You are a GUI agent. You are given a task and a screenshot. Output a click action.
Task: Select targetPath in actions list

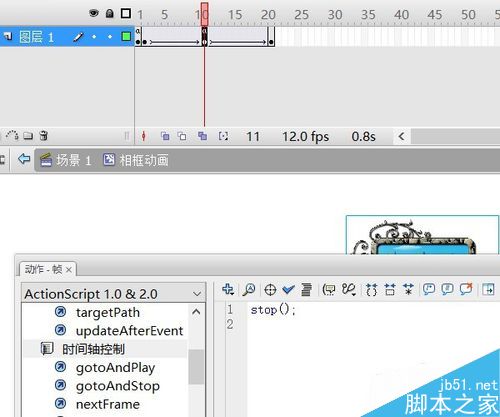point(108,312)
